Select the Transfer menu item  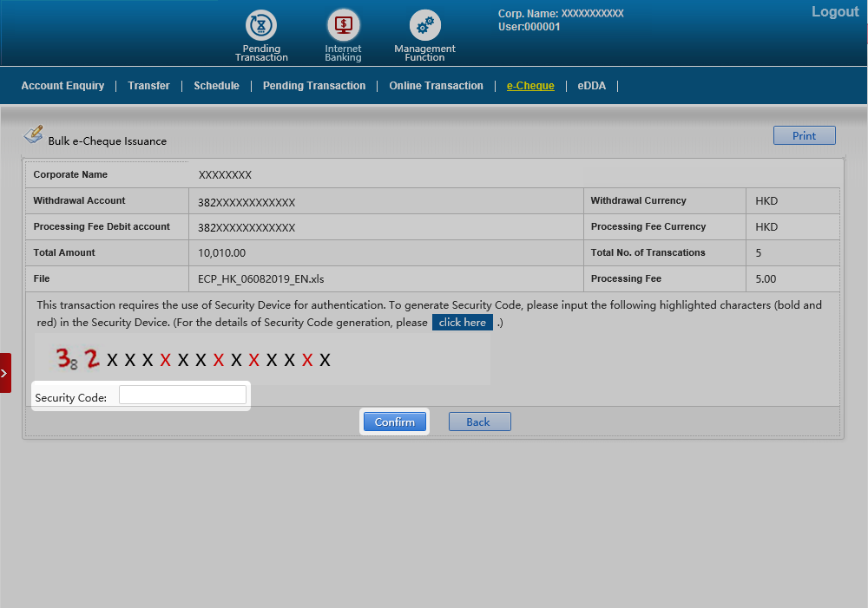(x=148, y=86)
